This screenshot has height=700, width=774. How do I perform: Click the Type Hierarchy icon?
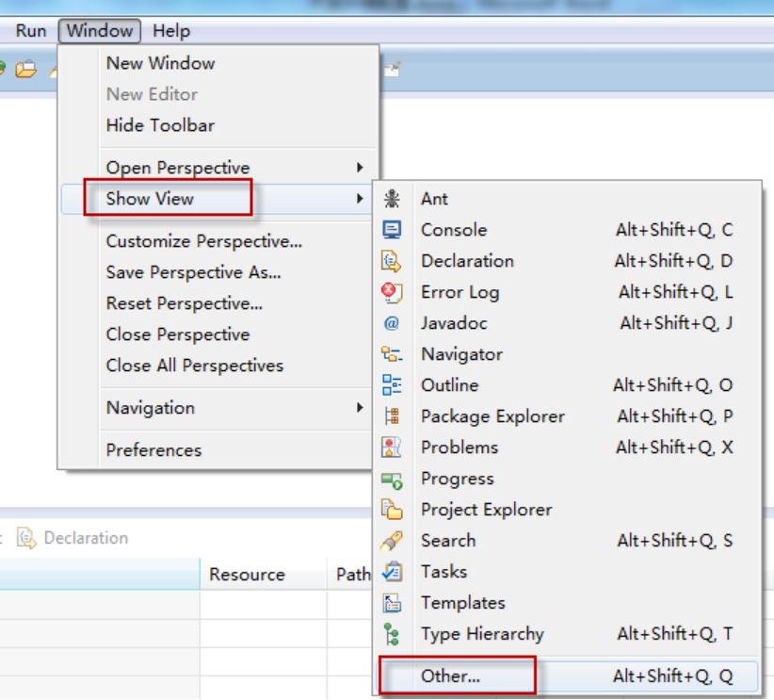(392, 634)
